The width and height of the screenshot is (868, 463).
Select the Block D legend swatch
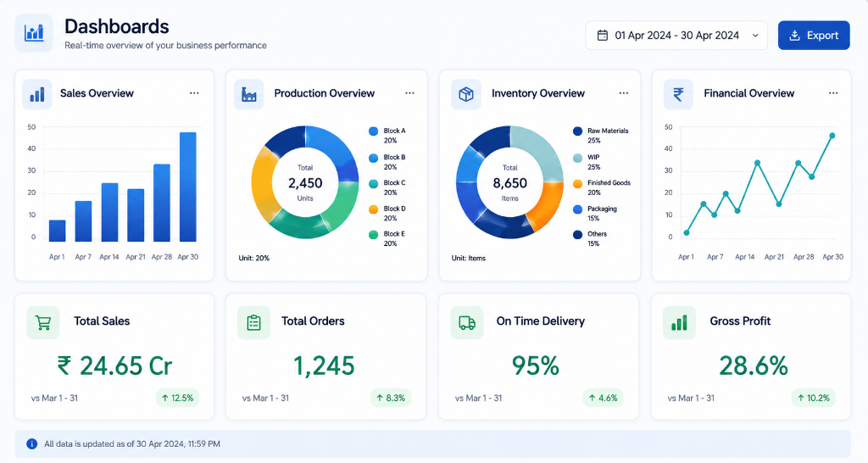[373, 209]
